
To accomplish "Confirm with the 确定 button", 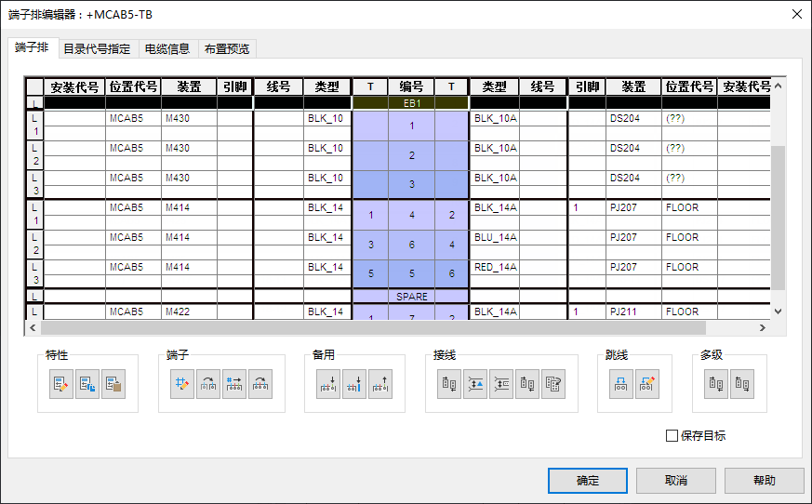I will point(588,481).
